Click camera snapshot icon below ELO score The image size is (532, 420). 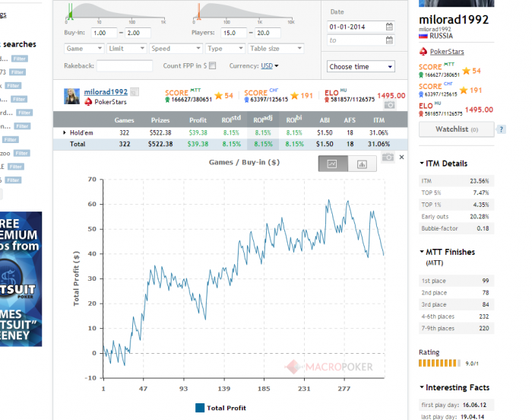389,105
